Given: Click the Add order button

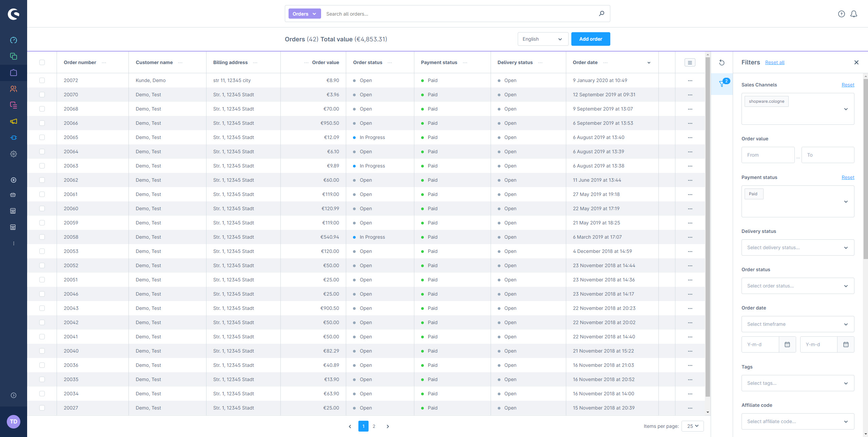Looking at the screenshot, I should pyautogui.click(x=590, y=39).
